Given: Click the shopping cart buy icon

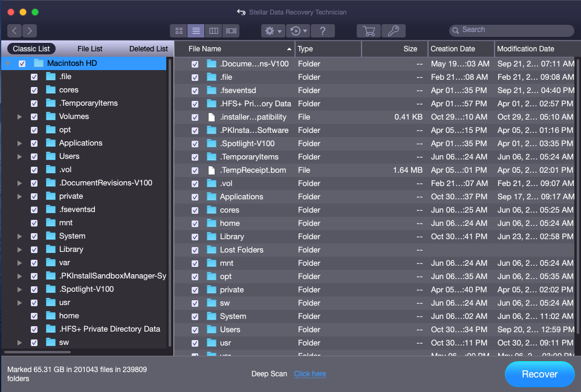Looking at the screenshot, I should point(369,31).
